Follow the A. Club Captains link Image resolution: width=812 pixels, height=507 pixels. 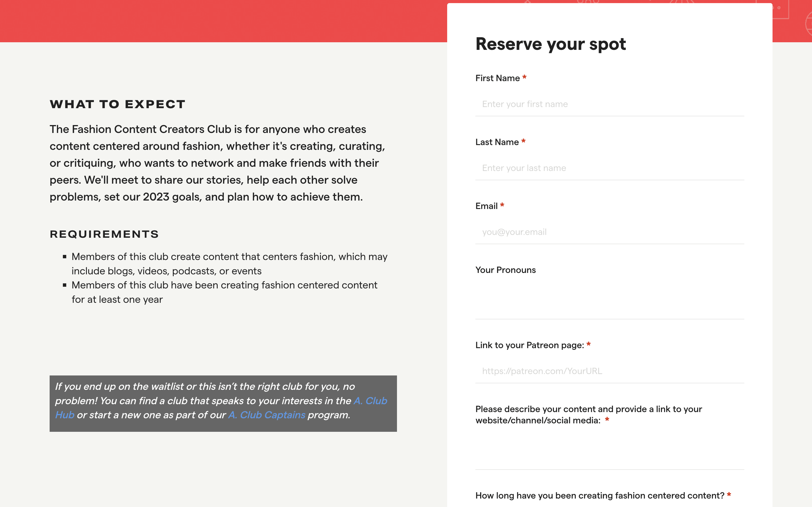267,415
